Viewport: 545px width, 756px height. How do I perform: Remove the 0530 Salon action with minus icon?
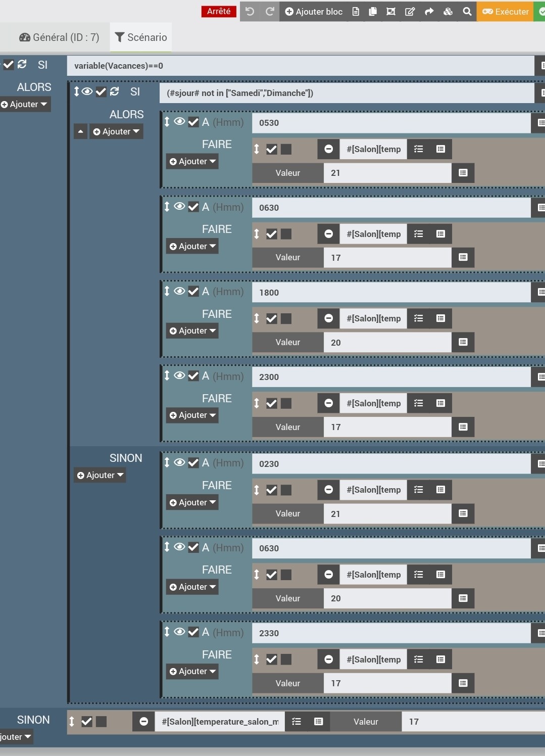(x=328, y=149)
